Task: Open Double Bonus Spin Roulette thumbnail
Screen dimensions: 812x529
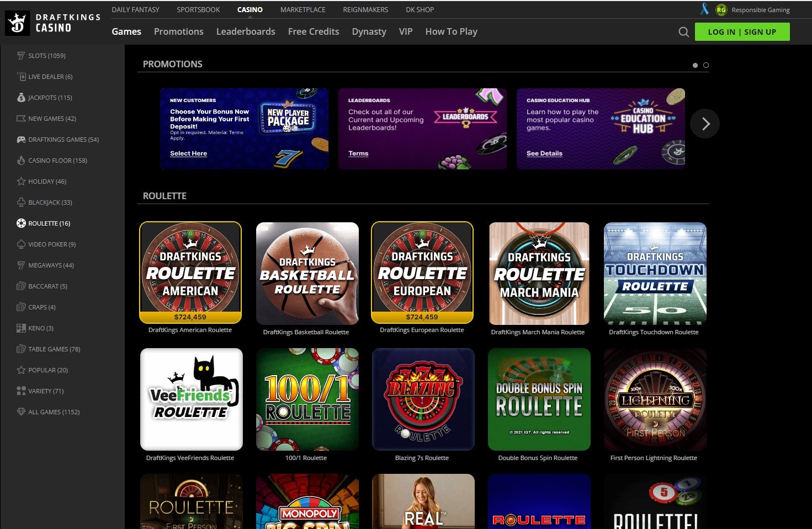Action: click(539, 399)
